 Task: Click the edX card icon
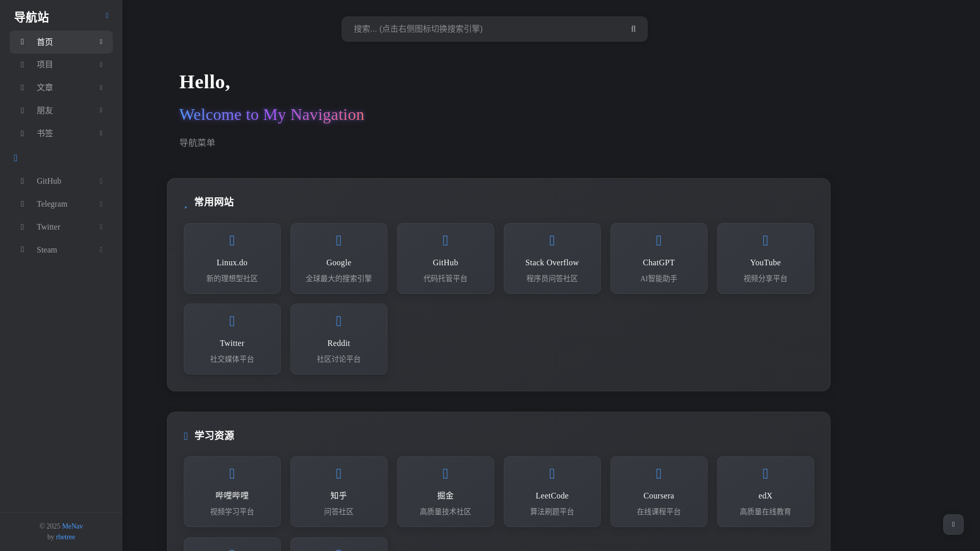pos(766,473)
